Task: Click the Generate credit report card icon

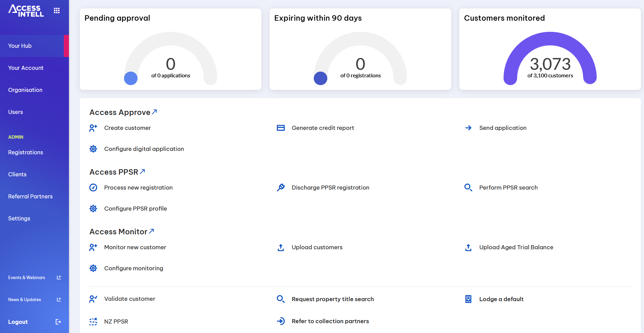Action: pyautogui.click(x=281, y=128)
